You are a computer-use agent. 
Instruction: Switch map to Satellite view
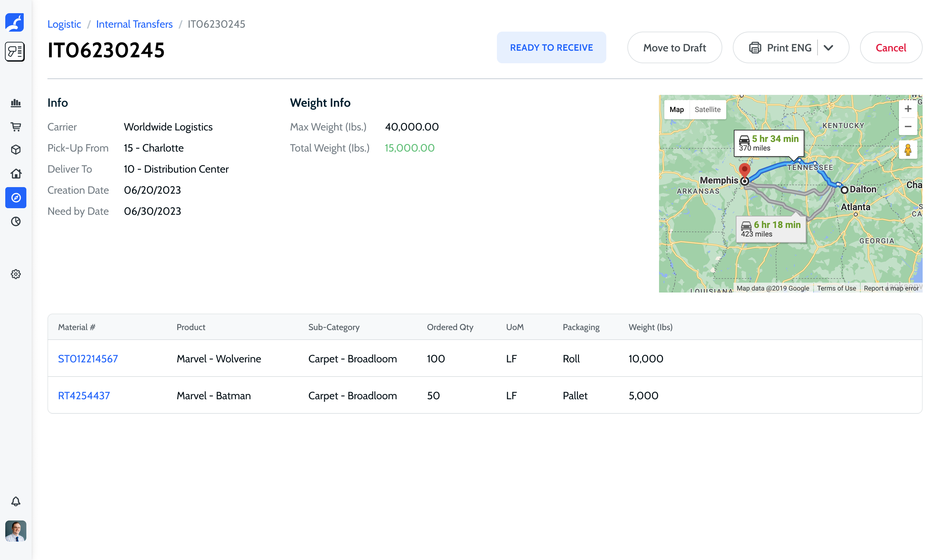point(707,109)
